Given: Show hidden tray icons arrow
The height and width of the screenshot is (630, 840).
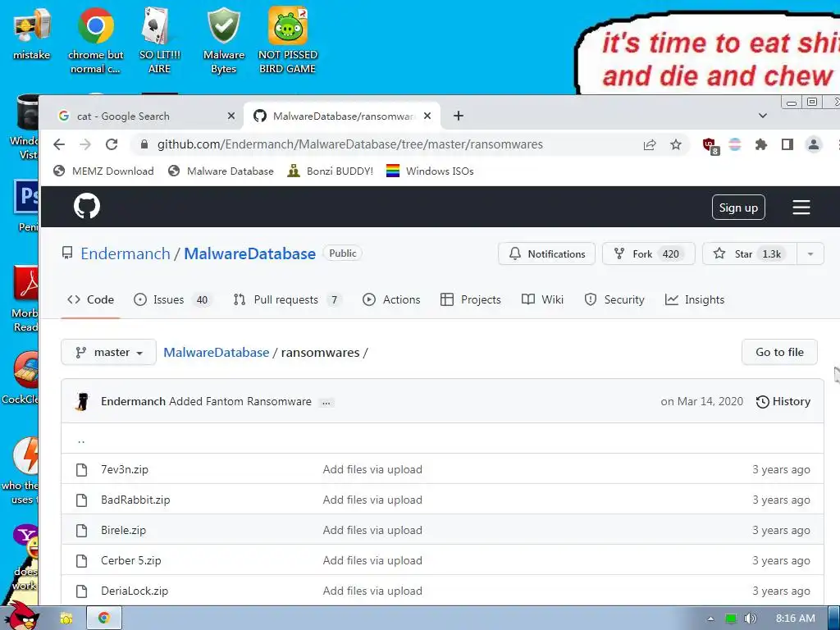Looking at the screenshot, I should pos(710,619).
